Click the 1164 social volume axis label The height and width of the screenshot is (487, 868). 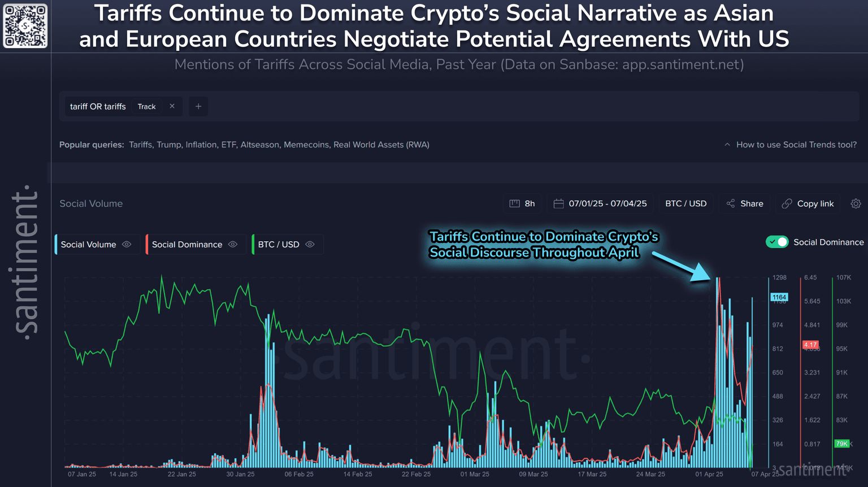click(x=779, y=297)
